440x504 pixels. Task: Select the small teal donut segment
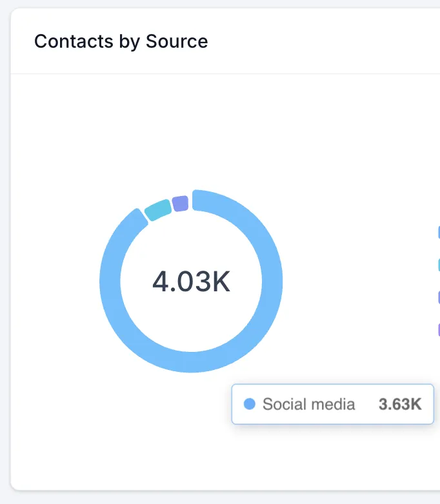click(x=158, y=210)
